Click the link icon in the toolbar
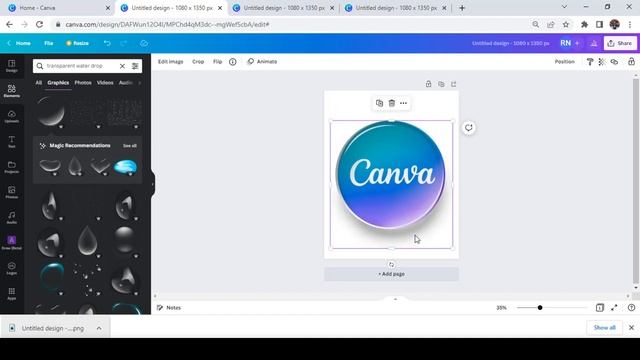This screenshot has width=640, height=360. 614,62
